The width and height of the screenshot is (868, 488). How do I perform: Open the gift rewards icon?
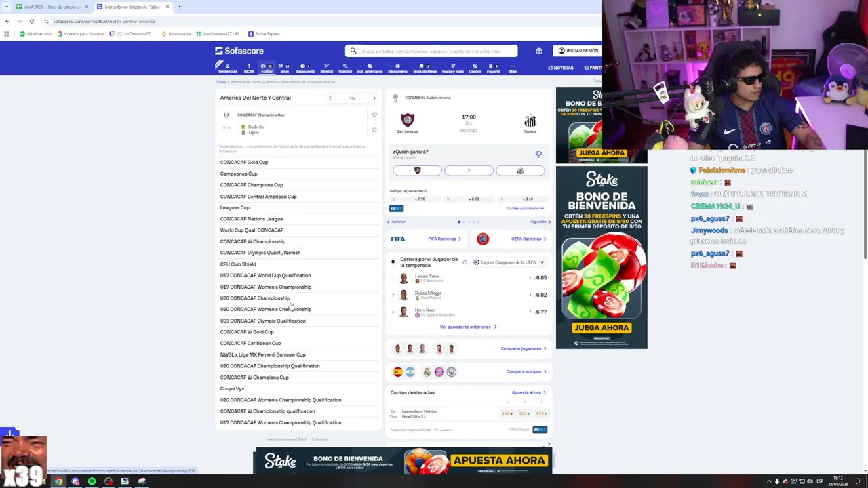(x=539, y=51)
